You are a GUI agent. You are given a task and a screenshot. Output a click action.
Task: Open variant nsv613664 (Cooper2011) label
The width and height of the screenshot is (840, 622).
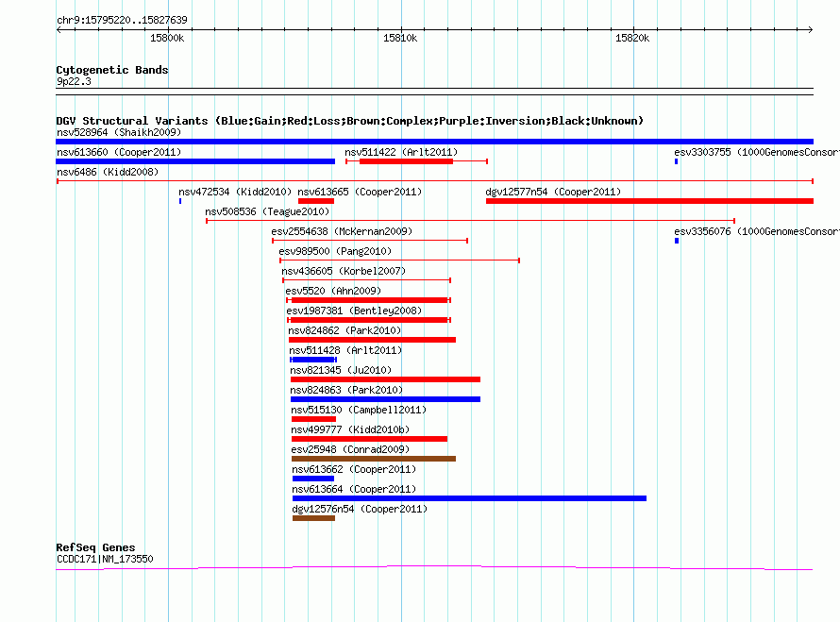(x=354, y=489)
